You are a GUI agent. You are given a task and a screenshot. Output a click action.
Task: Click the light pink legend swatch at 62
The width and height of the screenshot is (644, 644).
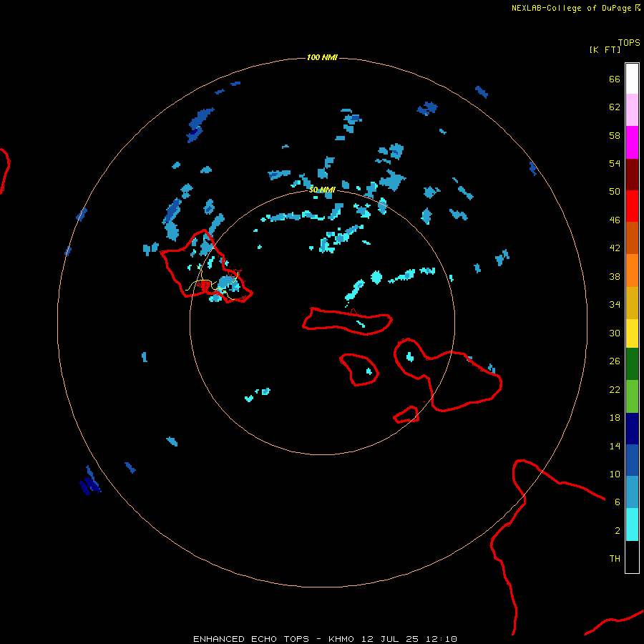pos(632,109)
